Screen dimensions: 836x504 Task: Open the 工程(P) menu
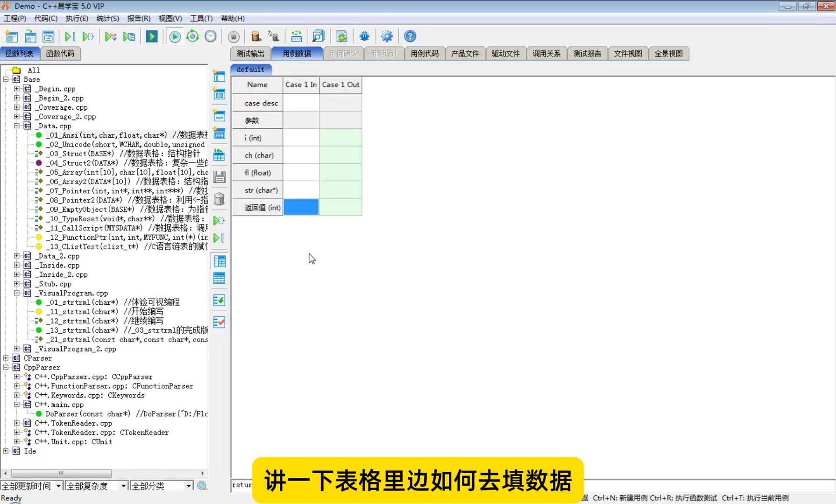pyautogui.click(x=15, y=18)
